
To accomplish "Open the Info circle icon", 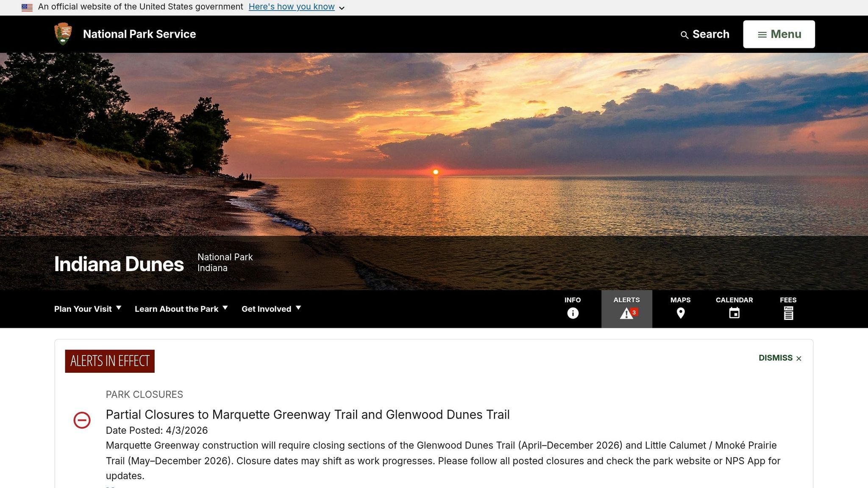I will click(x=573, y=313).
